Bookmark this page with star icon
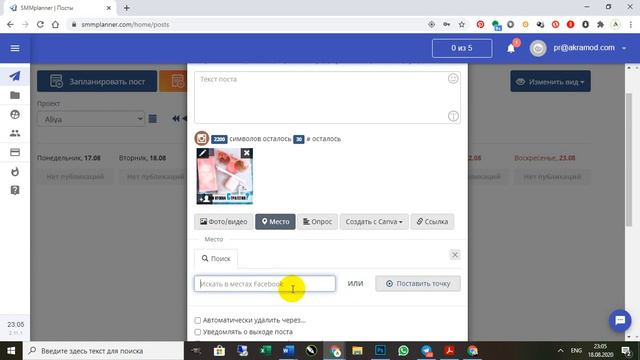This screenshot has width=640, height=360. coord(462,24)
